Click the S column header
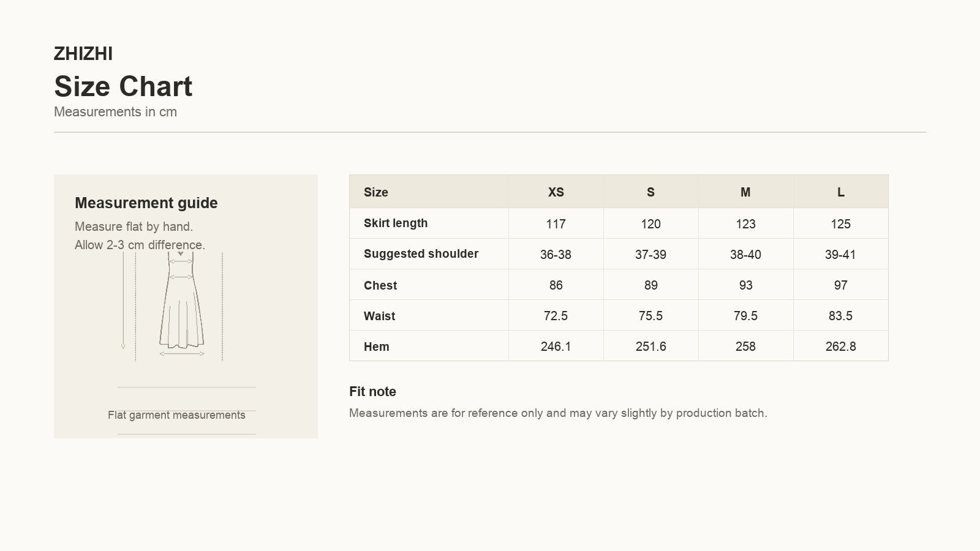 pos(650,192)
